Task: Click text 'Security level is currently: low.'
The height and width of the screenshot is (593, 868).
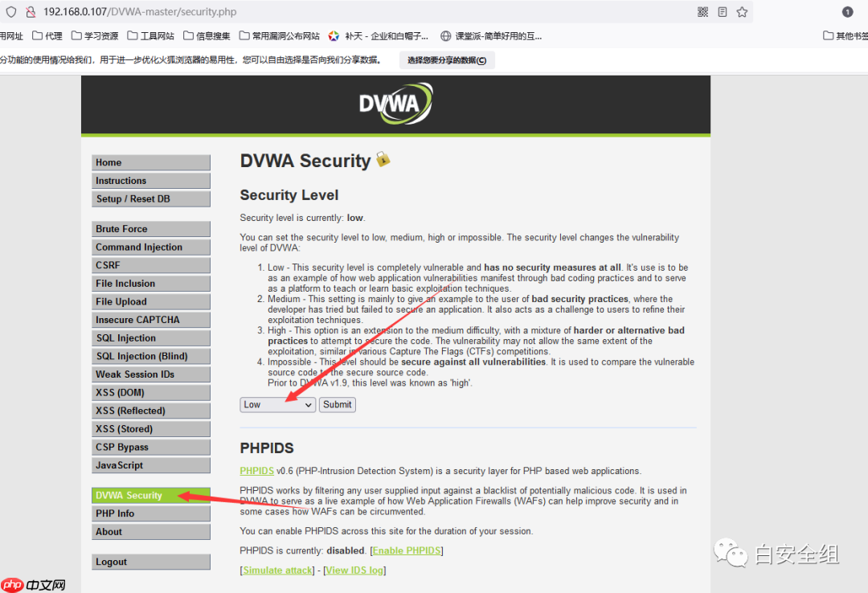Action: click(302, 218)
